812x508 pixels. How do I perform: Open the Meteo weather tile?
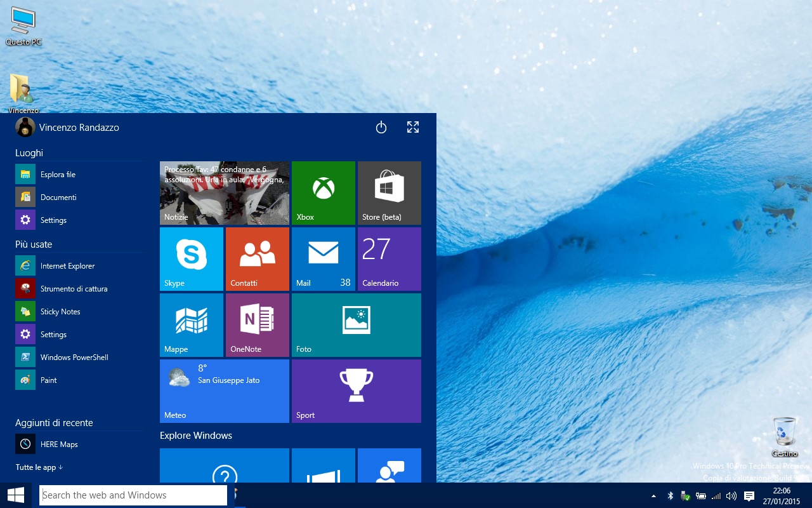pos(225,391)
